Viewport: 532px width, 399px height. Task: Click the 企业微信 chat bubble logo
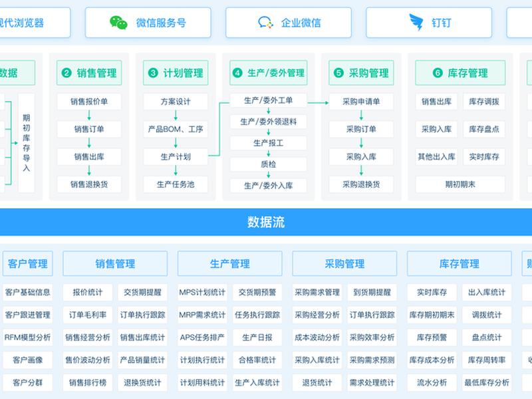click(x=265, y=23)
